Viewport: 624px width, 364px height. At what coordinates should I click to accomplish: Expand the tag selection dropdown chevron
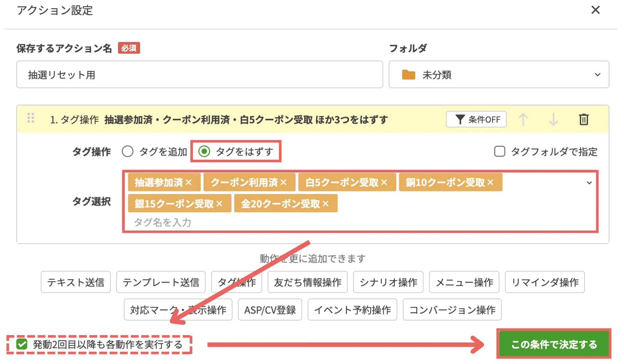pos(589,183)
